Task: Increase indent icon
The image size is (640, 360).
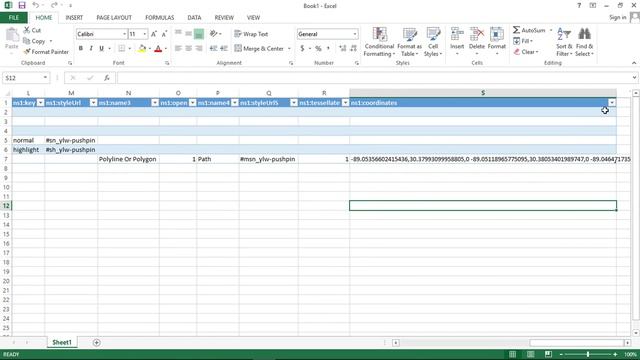Action: click(x=224, y=49)
